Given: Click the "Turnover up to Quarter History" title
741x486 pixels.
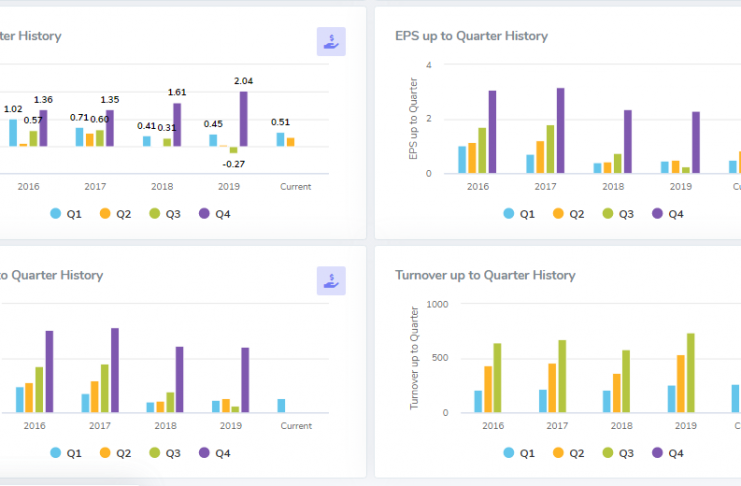Looking at the screenshot, I should click(485, 275).
